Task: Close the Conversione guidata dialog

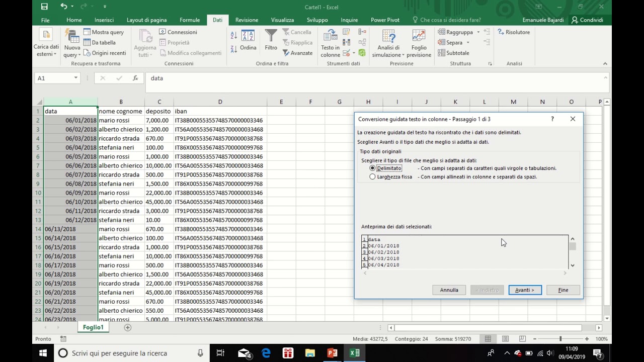Action: tap(573, 119)
